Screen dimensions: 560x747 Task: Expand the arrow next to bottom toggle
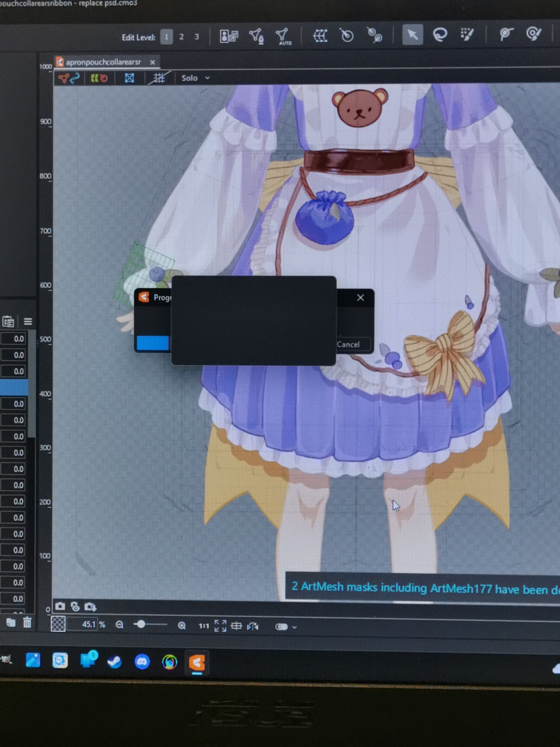point(294,627)
